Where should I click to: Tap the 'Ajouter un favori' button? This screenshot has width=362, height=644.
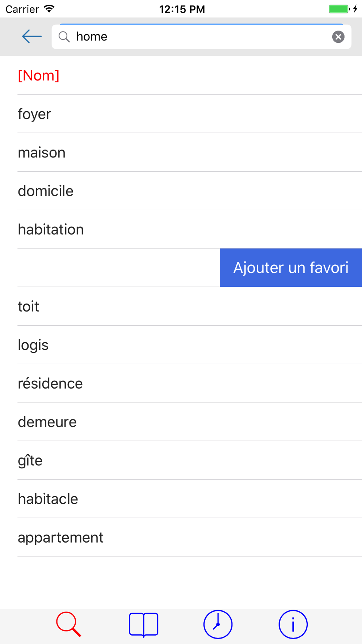pyautogui.click(x=291, y=268)
